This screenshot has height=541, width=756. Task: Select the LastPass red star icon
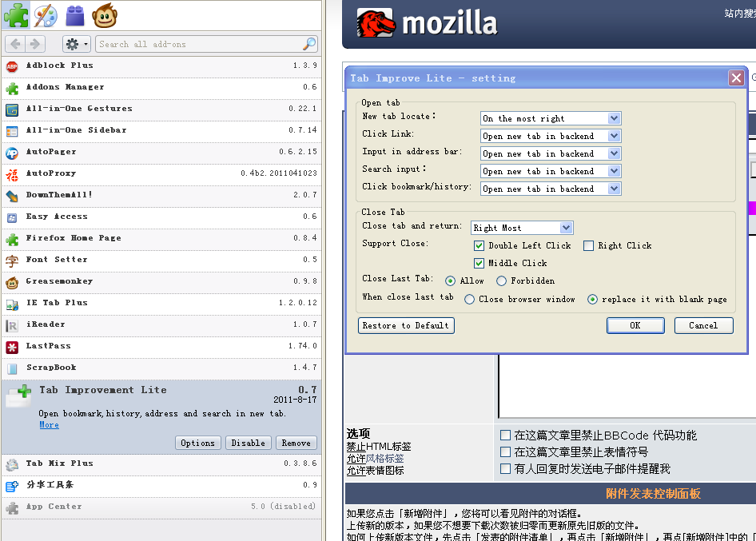tap(12, 347)
